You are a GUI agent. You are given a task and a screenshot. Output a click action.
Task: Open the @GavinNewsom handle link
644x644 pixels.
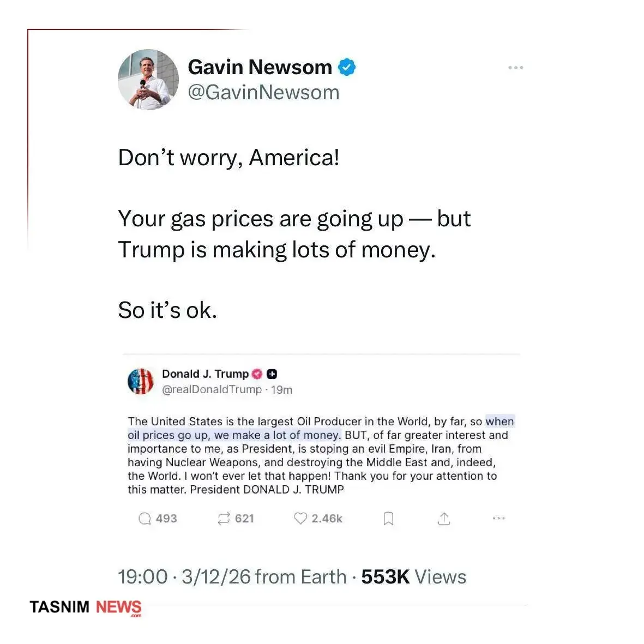263,93
